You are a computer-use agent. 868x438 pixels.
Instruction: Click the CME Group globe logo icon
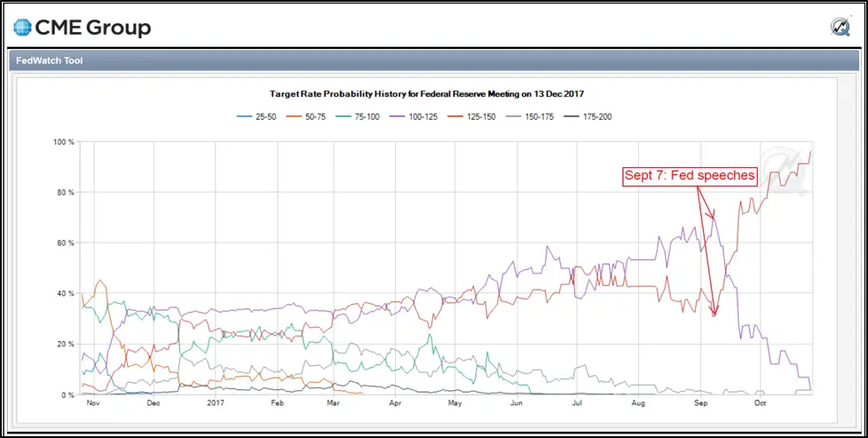(x=23, y=28)
